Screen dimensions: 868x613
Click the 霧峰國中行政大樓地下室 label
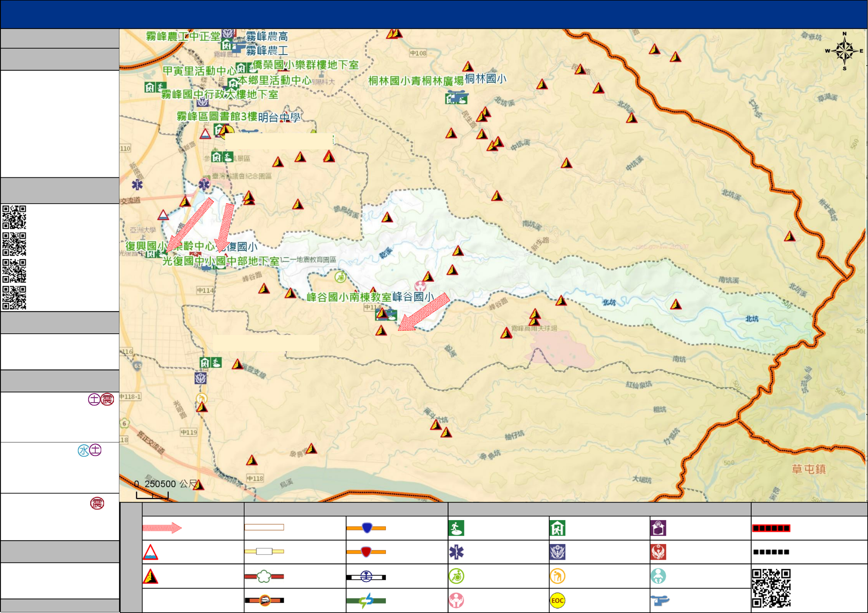tap(220, 94)
